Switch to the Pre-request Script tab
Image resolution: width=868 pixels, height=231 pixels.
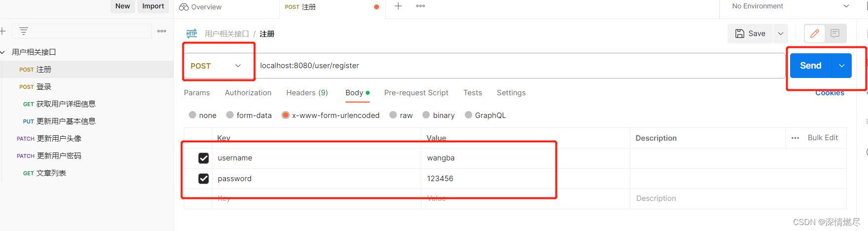(x=416, y=93)
